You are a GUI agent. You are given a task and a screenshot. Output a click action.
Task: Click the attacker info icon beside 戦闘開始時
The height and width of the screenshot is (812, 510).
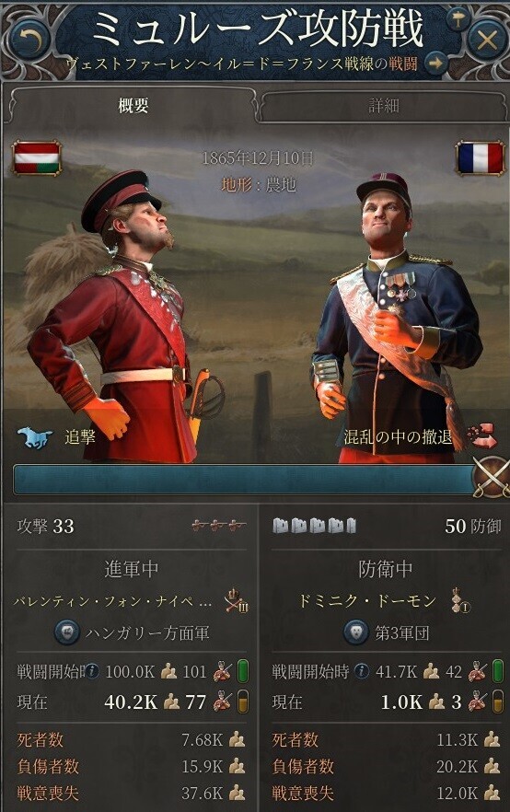point(92,672)
